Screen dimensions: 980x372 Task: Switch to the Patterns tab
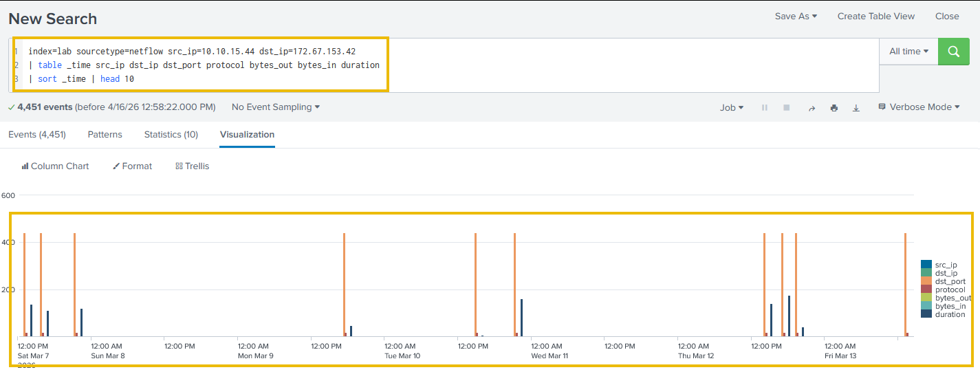coord(105,135)
